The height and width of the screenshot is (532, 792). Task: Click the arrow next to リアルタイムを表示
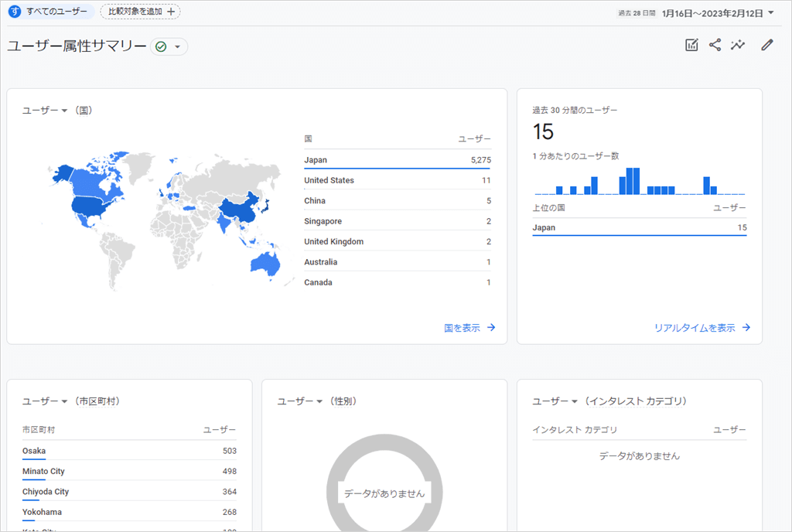(746, 328)
